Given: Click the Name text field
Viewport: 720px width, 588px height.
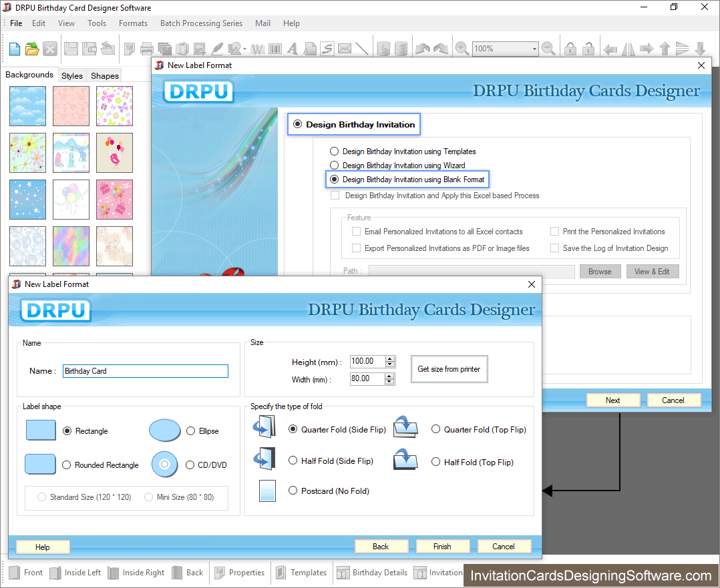Looking at the screenshot, I should 146,371.
